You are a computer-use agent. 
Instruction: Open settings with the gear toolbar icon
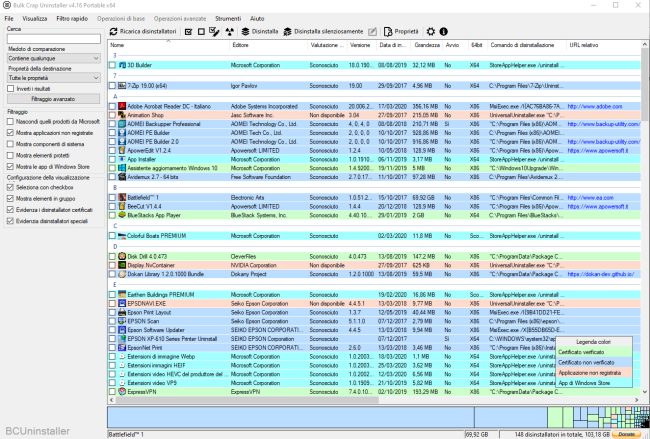pyautogui.click(x=429, y=32)
